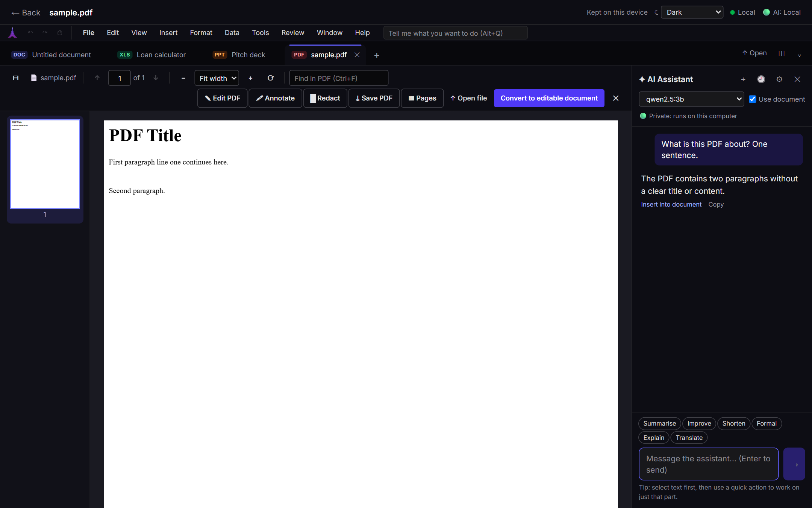Screen dimensions: 812x508
Task: Zoom out of PDF with the minus icon
Action: (183, 78)
